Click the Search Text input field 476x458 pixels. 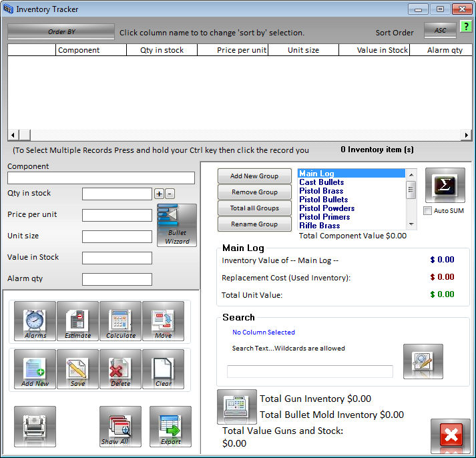click(310, 371)
